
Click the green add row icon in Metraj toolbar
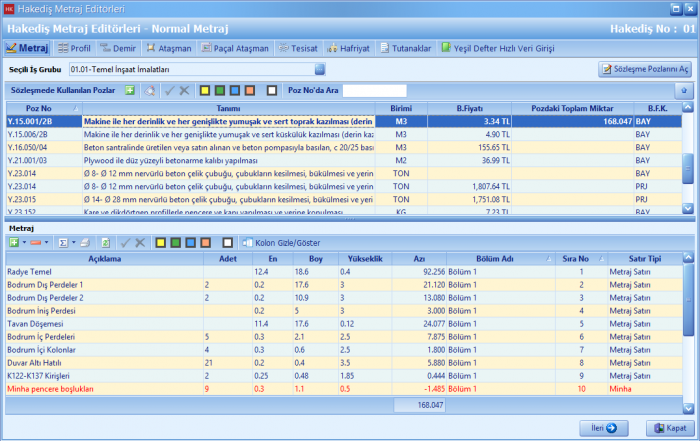[x=14, y=242]
